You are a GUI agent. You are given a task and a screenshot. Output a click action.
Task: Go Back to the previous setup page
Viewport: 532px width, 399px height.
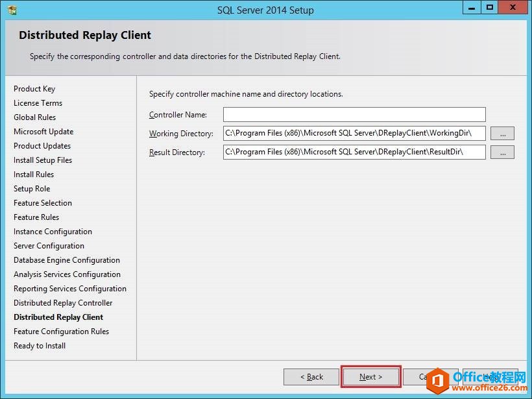click(311, 376)
